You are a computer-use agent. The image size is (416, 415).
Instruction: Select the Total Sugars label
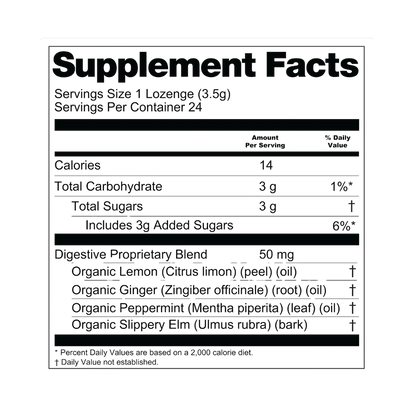point(107,206)
